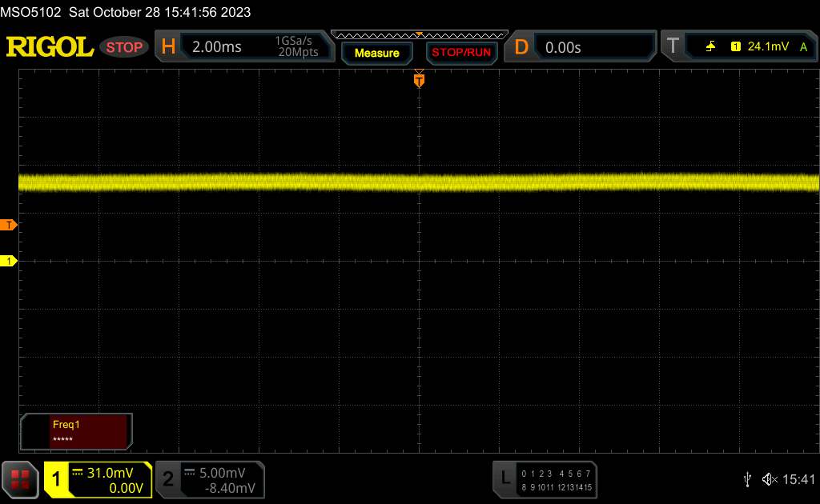Open the Measure menu
Screen dimensions: 820x504
(x=376, y=53)
